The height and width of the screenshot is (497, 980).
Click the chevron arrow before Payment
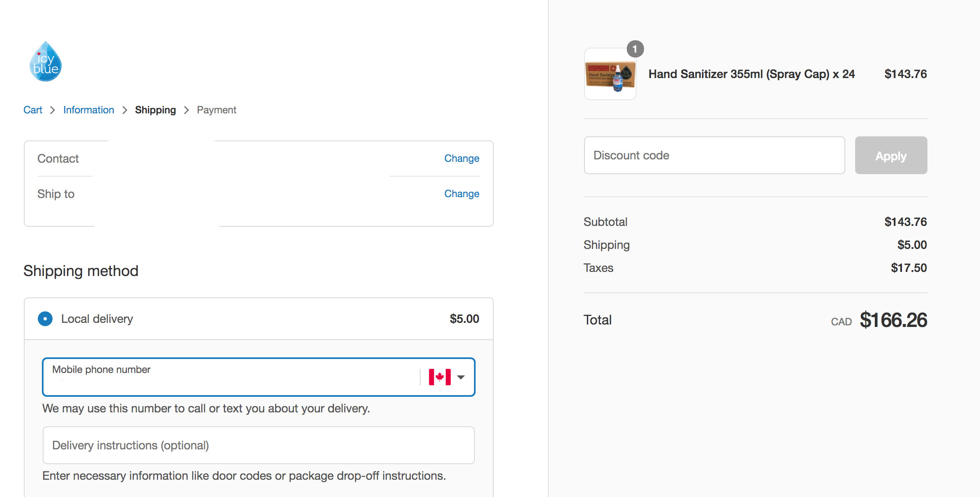[x=186, y=110]
